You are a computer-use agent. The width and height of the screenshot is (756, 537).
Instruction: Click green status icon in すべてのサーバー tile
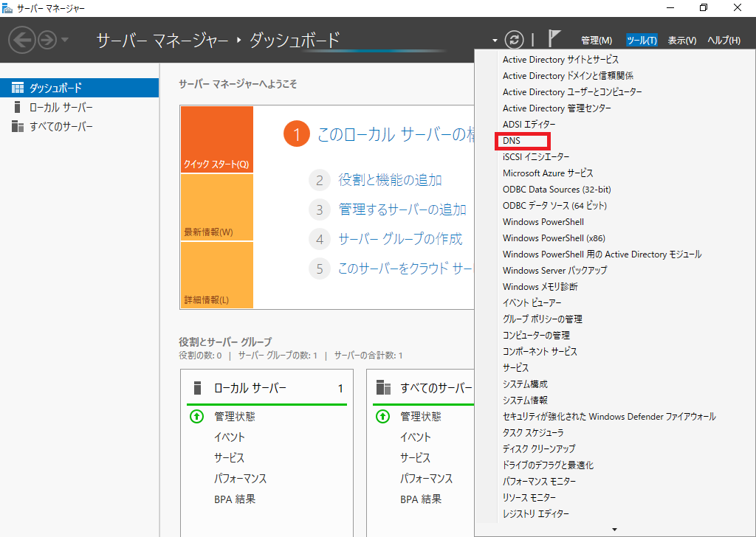tap(383, 416)
